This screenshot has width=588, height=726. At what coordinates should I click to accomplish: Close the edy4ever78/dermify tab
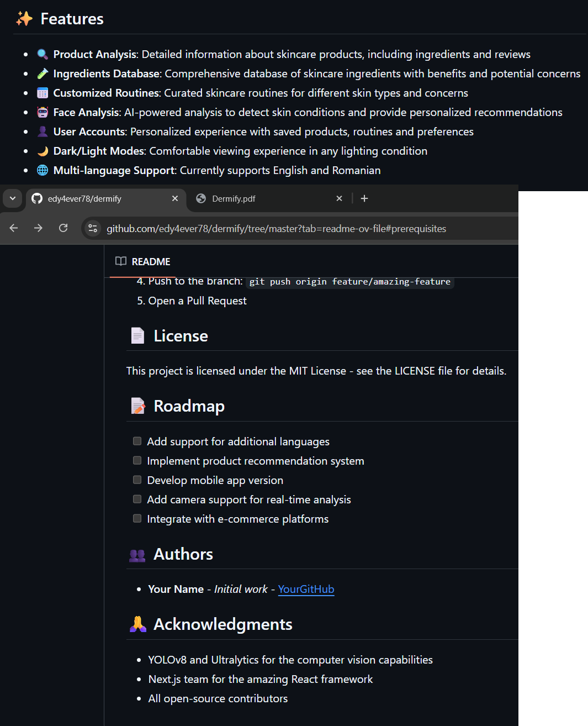tap(175, 198)
